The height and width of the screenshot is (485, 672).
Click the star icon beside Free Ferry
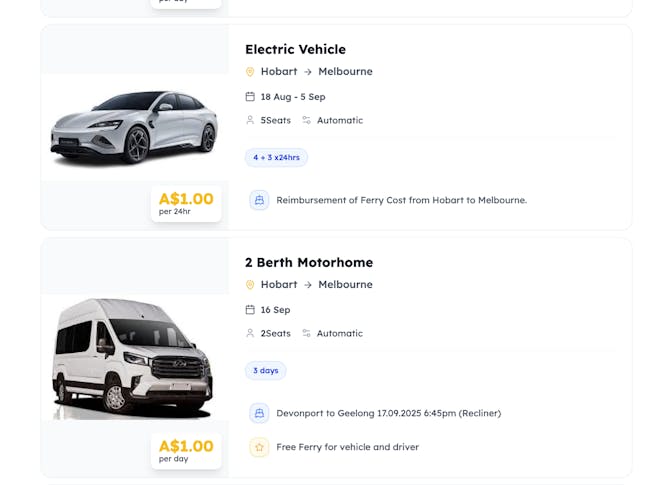[x=259, y=447]
